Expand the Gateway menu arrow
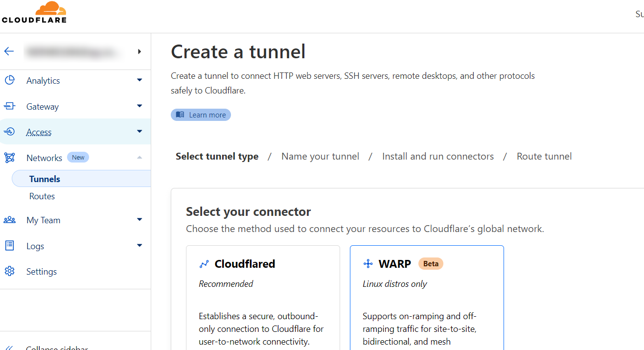Screen dimensions: 644x350 tap(139, 106)
